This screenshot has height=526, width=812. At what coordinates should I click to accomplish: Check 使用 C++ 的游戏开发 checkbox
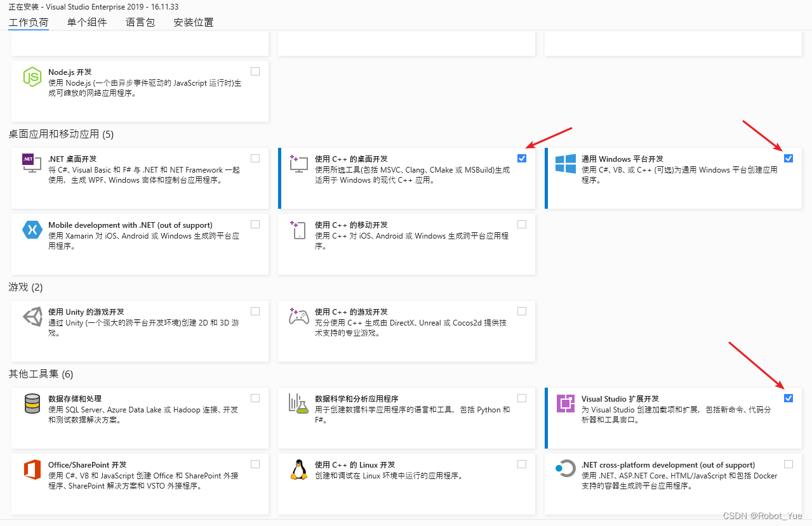pyautogui.click(x=522, y=311)
